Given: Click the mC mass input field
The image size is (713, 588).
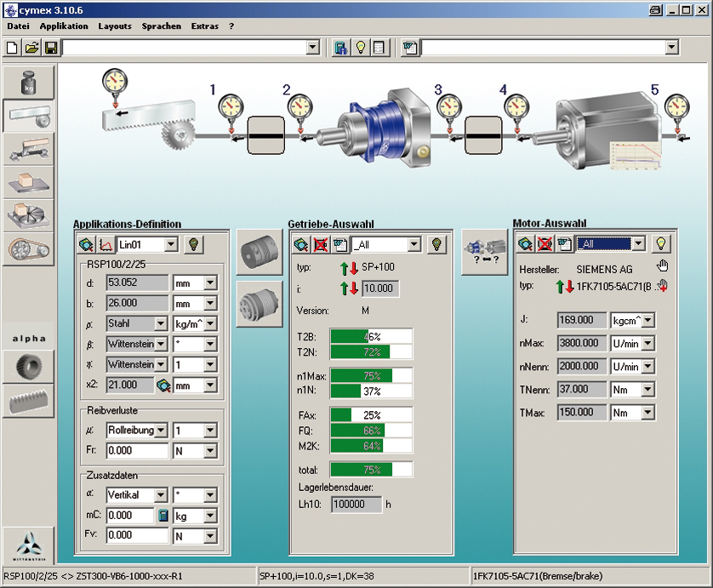Looking at the screenshot, I should [131, 516].
